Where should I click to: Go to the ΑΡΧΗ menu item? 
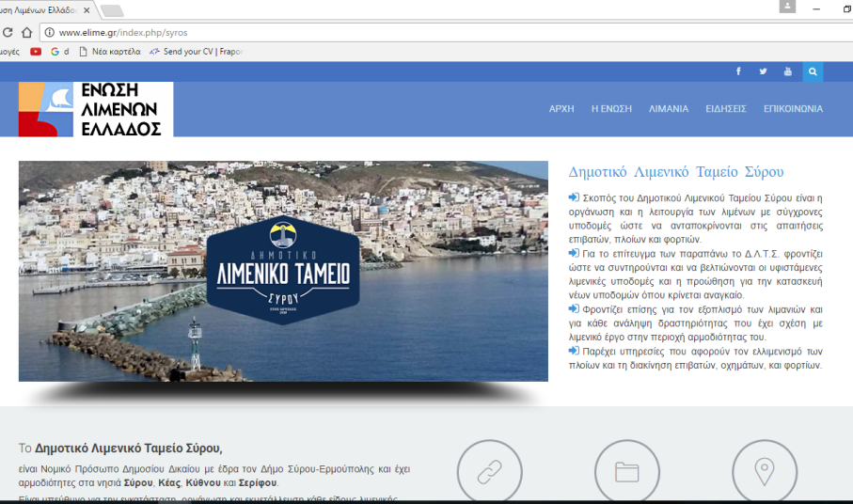(x=561, y=109)
